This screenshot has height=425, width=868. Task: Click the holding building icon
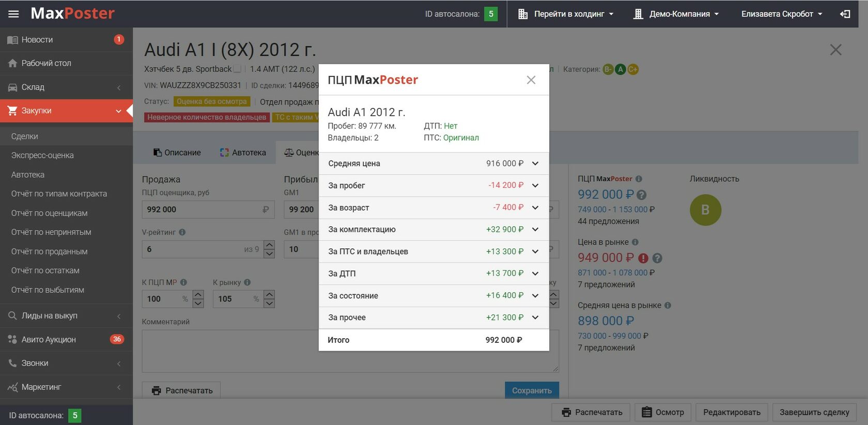pos(523,14)
